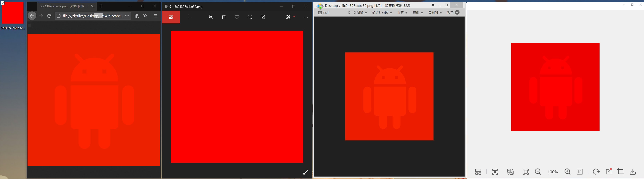
Task: Open Edit & Create tools in Photos
Action: point(288,17)
